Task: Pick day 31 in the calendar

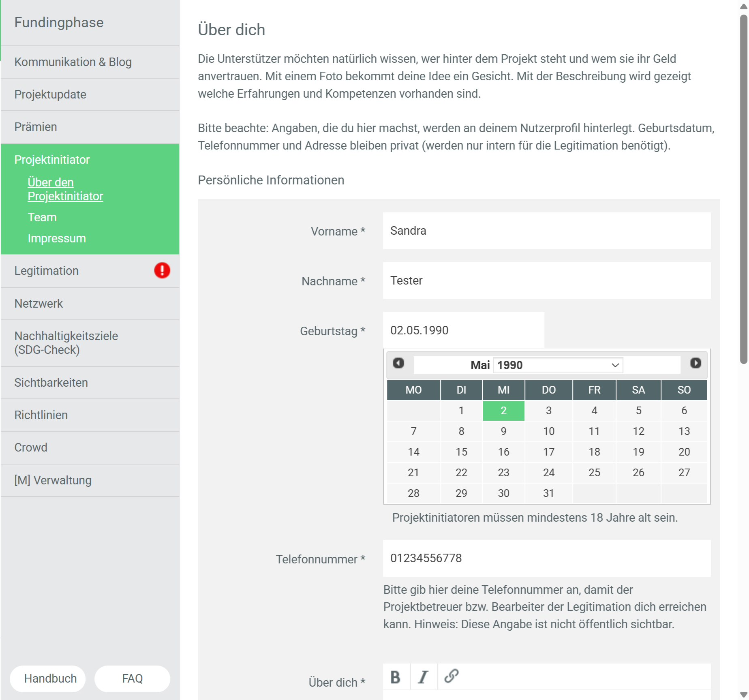Action: pos(548,493)
